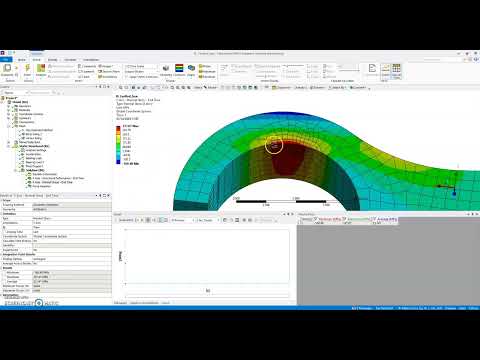The width and height of the screenshot is (480, 360).
Task: Expand the Geometry tree node
Action: pos(9,106)
